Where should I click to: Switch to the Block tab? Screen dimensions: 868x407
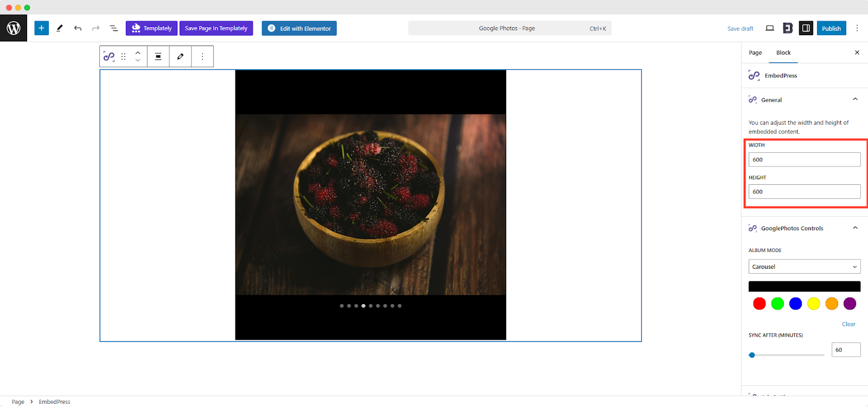point(783,53)
